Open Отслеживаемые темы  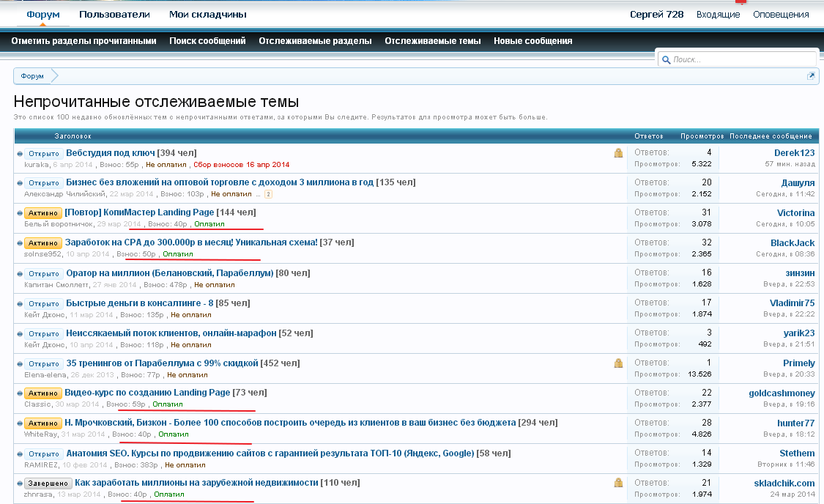432,41
